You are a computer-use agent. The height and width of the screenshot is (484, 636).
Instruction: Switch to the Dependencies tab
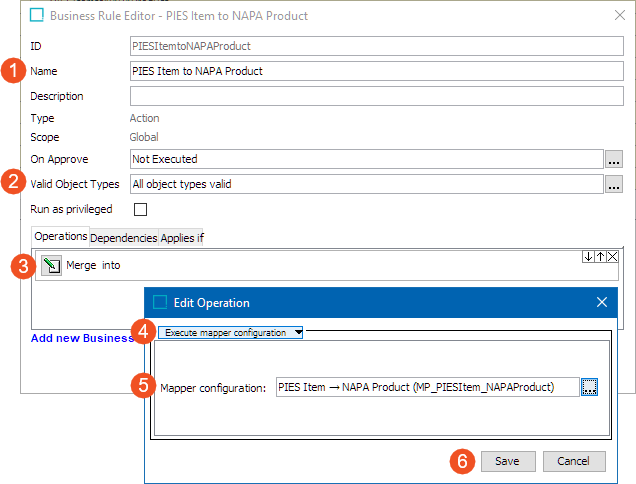[x=124, y=238]
